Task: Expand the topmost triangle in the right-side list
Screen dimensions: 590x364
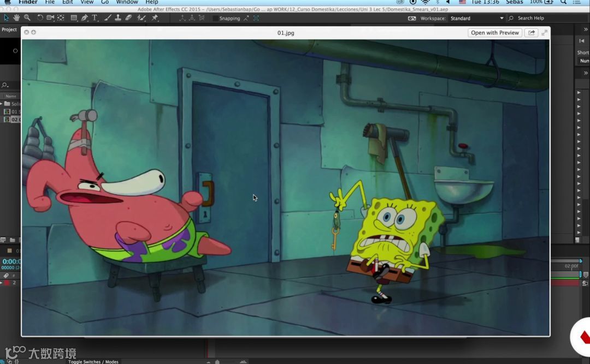Action: [x=579, y=93]
